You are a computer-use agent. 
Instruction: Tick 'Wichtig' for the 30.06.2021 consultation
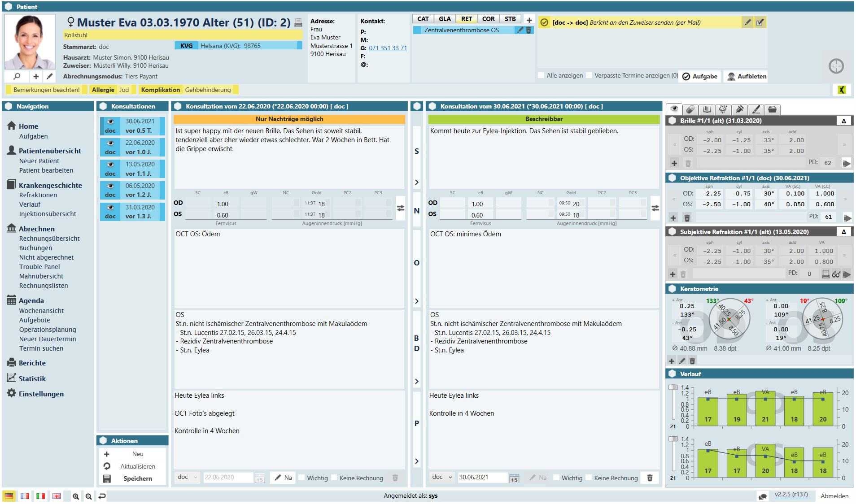tap(557, 478)
